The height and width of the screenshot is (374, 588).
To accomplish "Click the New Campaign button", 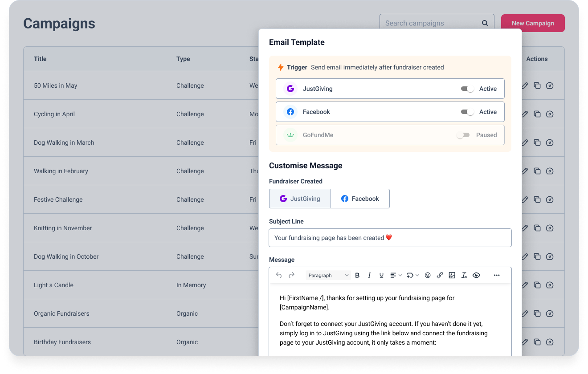I will click(533, 23).
